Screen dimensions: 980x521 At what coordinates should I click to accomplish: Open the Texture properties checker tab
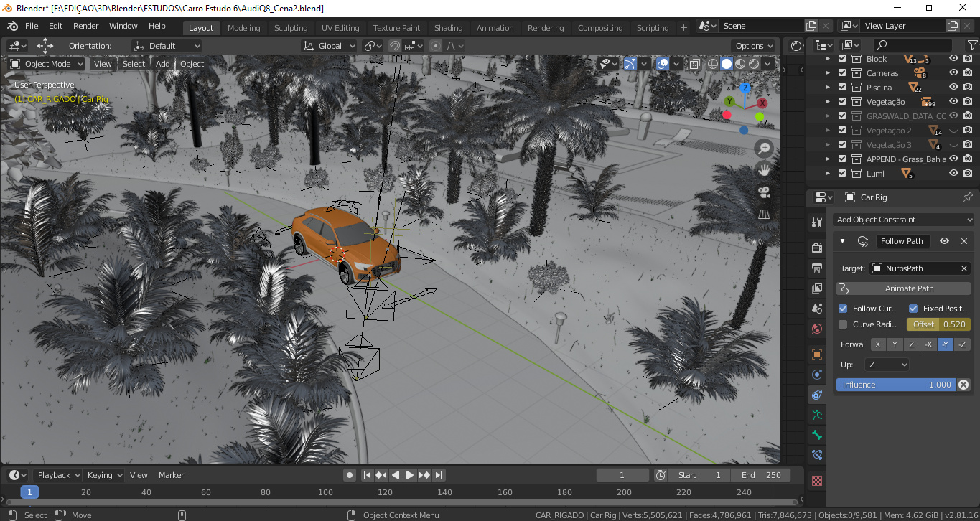point(817,481)
